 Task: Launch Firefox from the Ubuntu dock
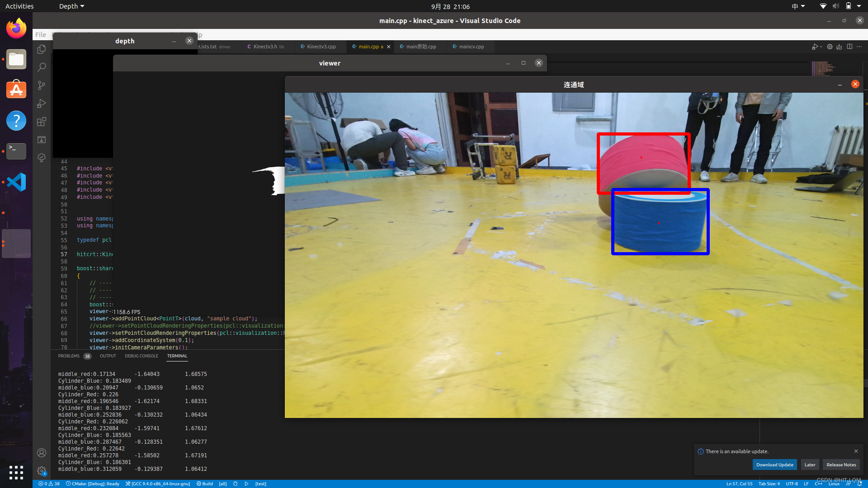[x=16, y=28]
